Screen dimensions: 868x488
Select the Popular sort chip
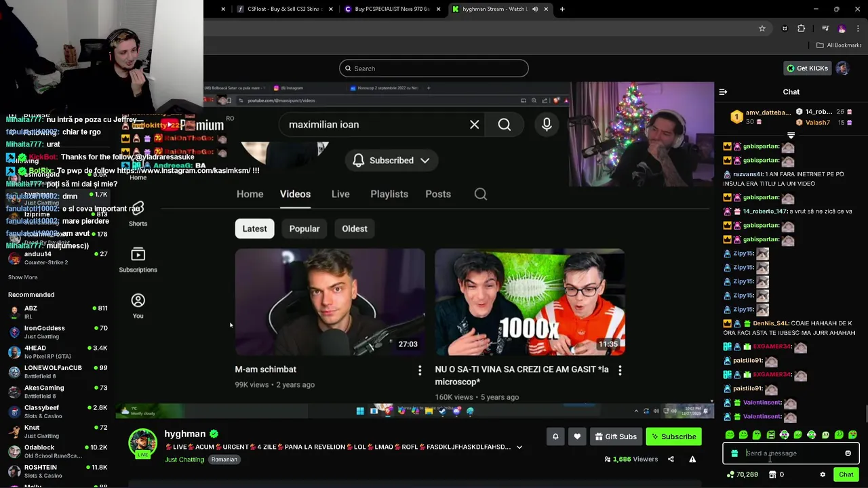(x=304, y=228)
